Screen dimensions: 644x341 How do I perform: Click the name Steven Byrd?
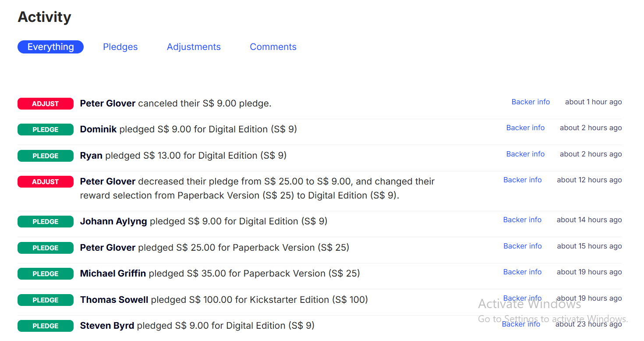tap(107, 326)
